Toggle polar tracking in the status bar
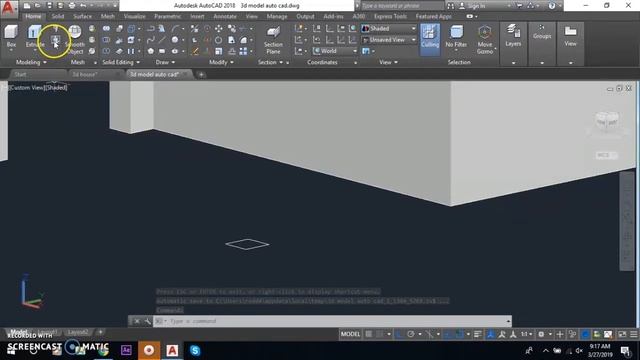 [411, 334]
